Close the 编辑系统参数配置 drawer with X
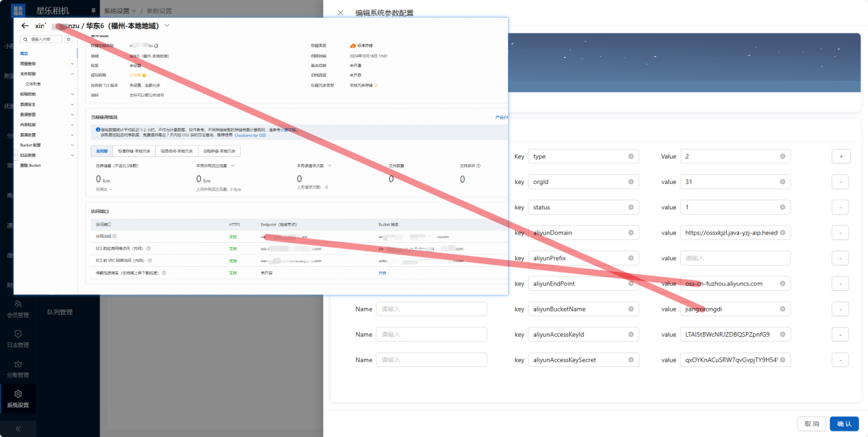Viewport: 868px width, 437px height. pos(341,12)
